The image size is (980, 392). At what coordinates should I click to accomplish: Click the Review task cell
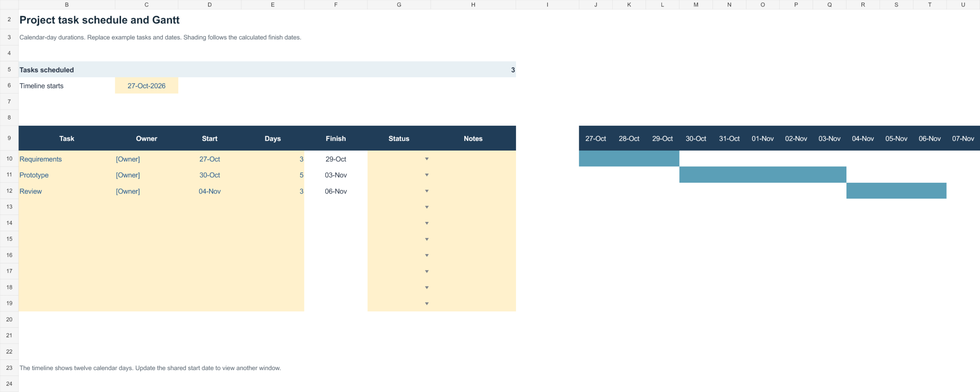[67, 191]
